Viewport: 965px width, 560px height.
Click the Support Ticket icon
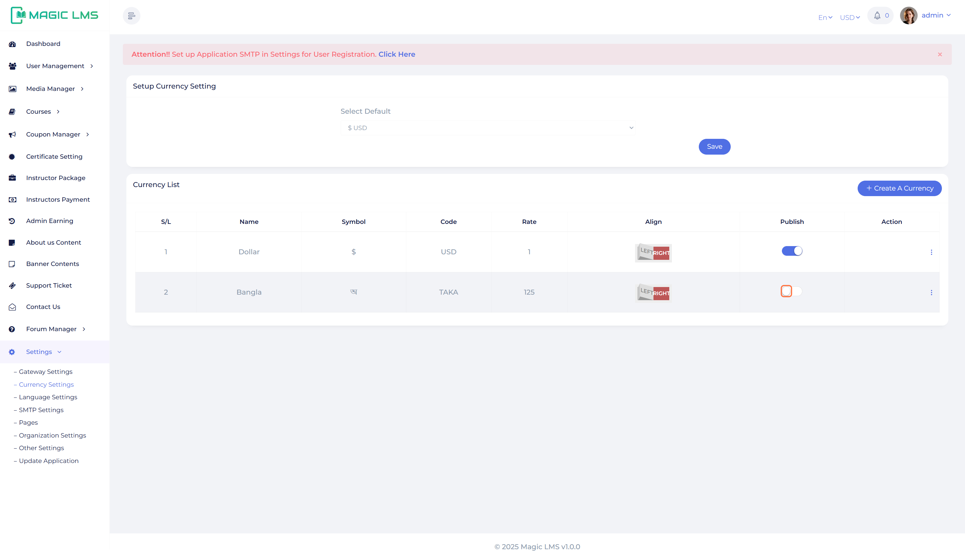12,285
